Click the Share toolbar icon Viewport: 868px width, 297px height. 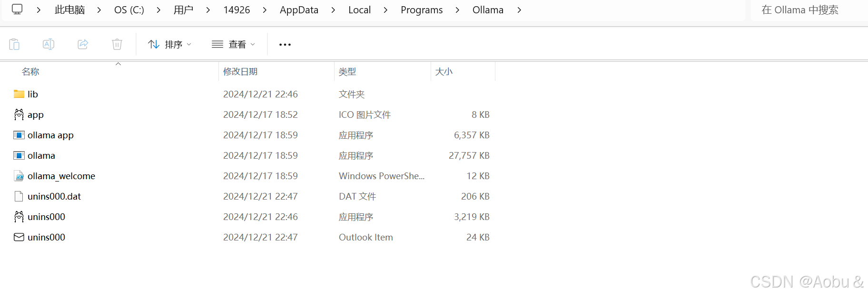(83, 44)
